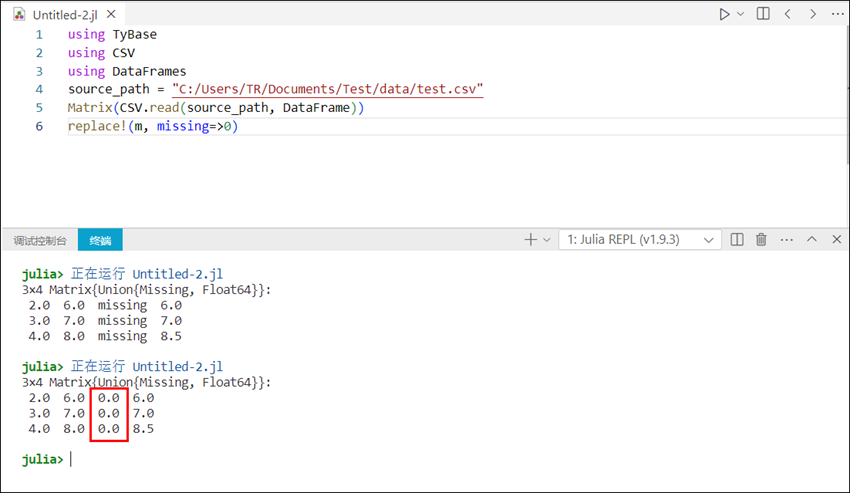Click first 'missing' in terminal output

pos(123,305)
